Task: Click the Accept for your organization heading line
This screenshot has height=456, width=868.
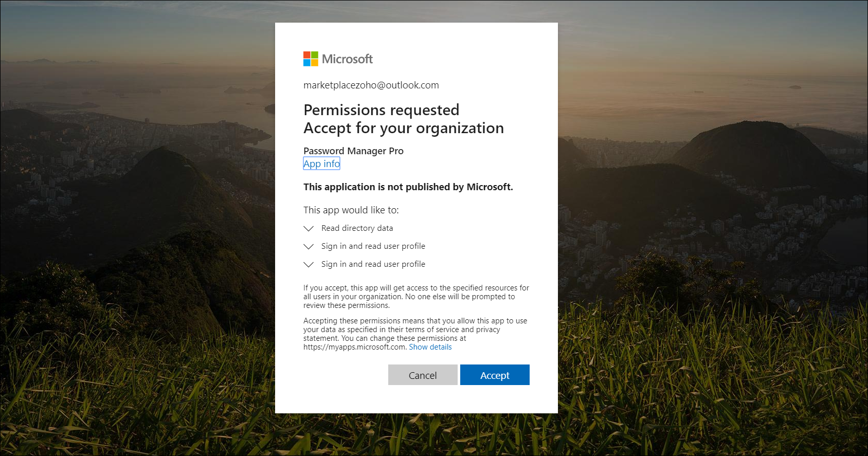Action: [403, 128]
